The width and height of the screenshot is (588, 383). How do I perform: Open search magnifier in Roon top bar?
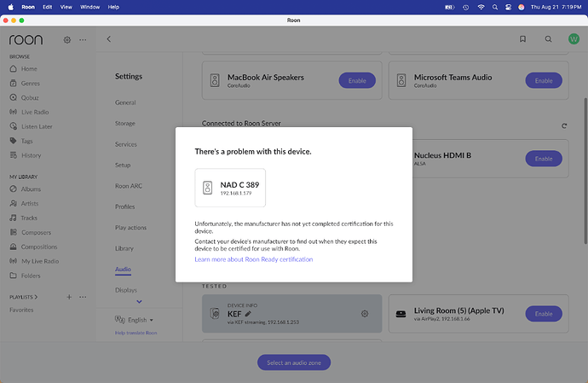[x=548, y=38]
